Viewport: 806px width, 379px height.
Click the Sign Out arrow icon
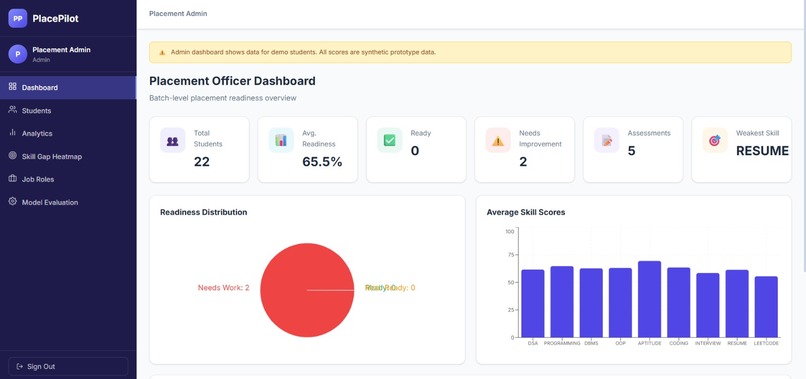tap(20, 367)
